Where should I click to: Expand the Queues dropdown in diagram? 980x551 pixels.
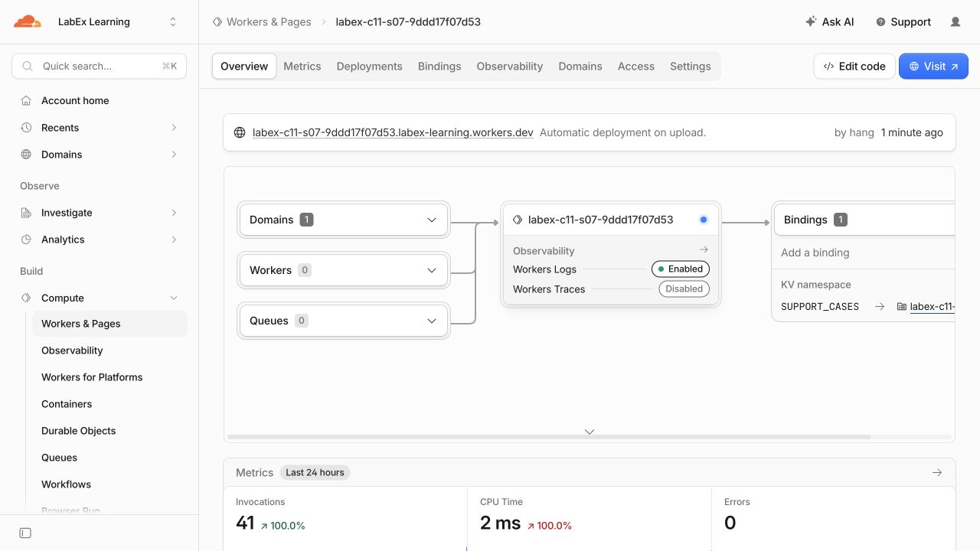click(344, 321)
